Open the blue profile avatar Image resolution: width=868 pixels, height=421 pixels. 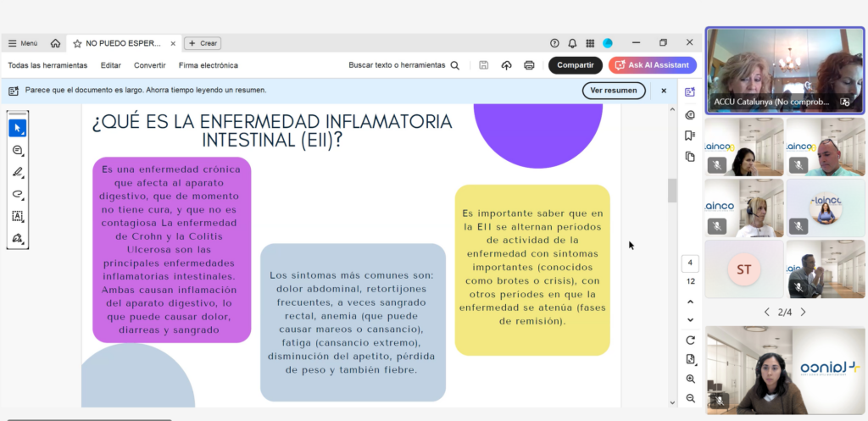[x=608, y=43]
